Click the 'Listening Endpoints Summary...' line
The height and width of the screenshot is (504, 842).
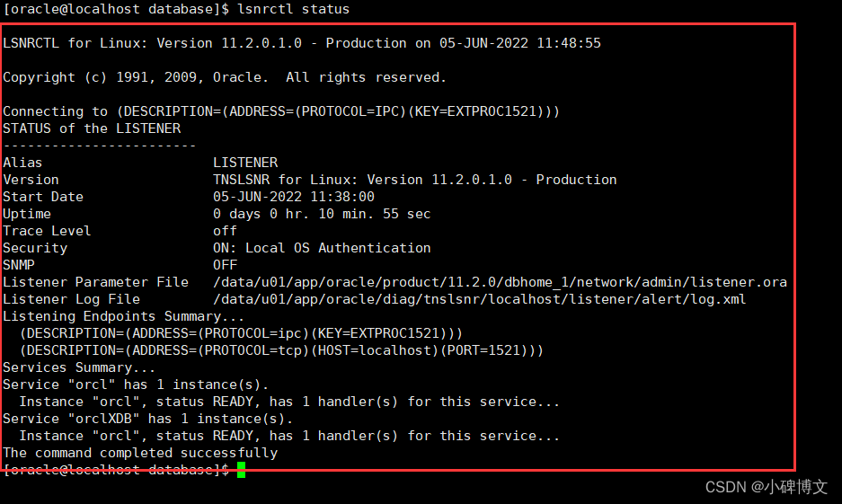(123, 316)
